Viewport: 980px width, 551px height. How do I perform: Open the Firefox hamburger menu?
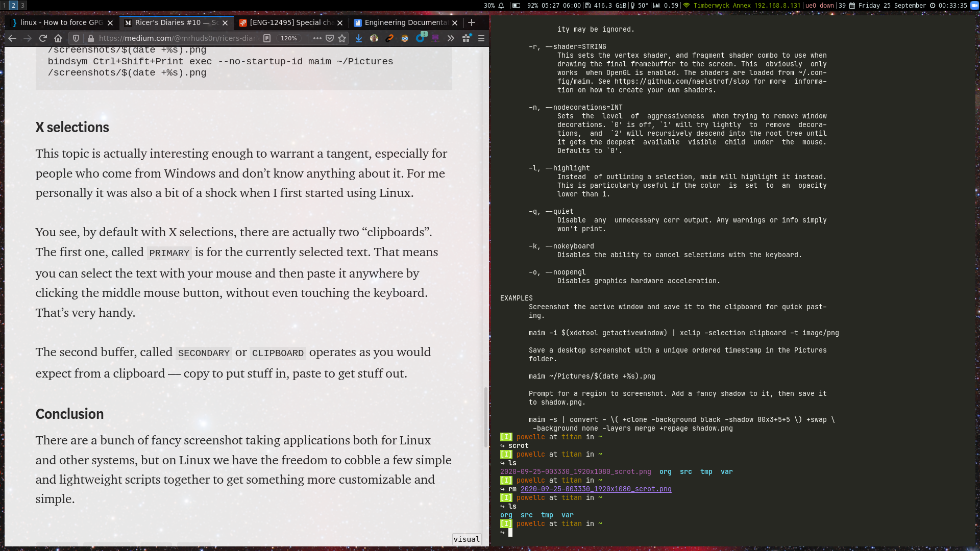[x=481, y=38]
